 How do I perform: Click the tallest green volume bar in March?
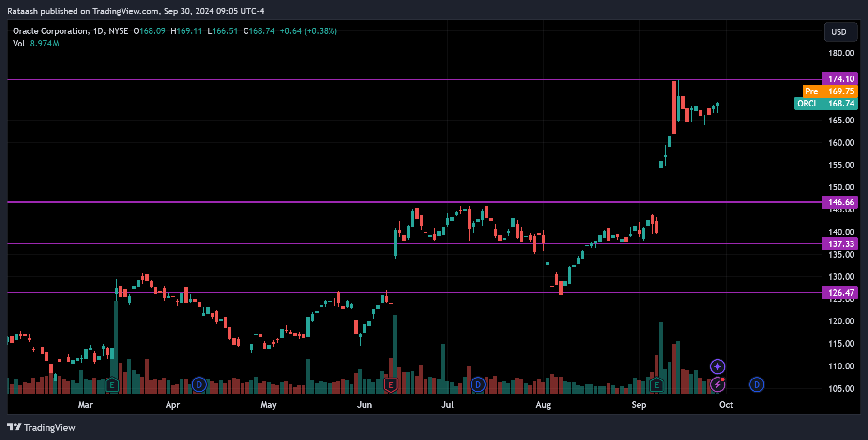(116, 347)
